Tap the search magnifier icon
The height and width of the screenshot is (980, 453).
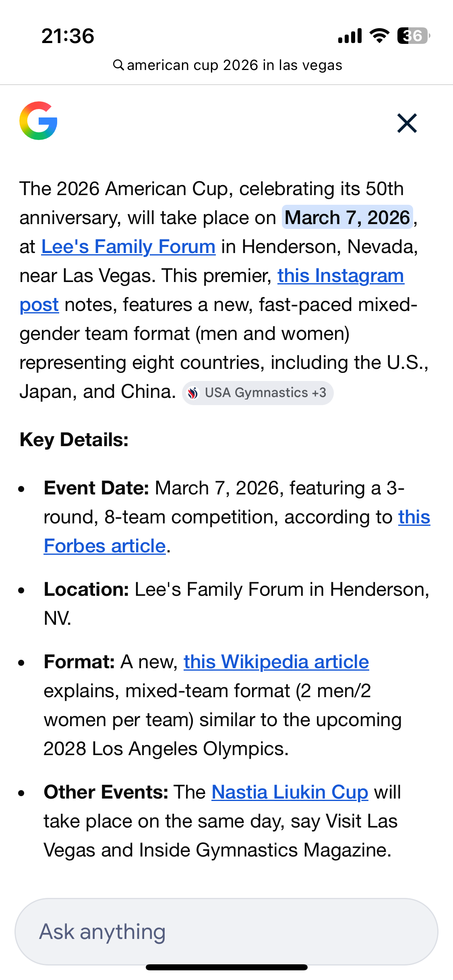(118, 65)
